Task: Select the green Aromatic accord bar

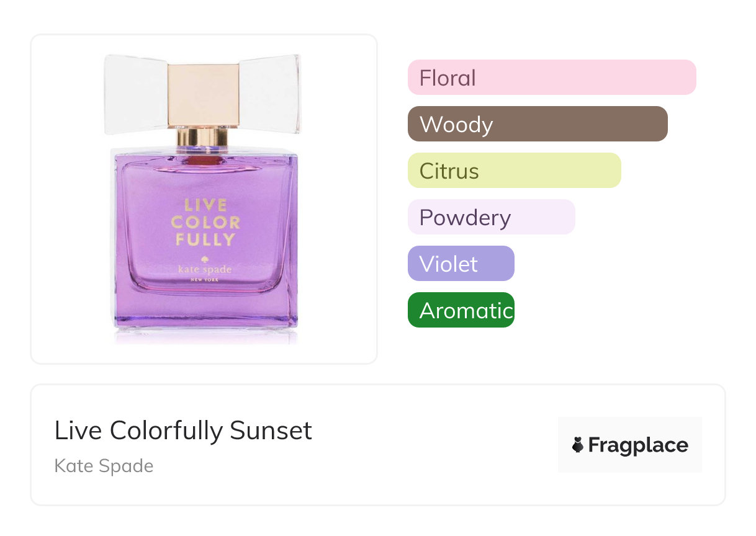Action: [461, 310]
